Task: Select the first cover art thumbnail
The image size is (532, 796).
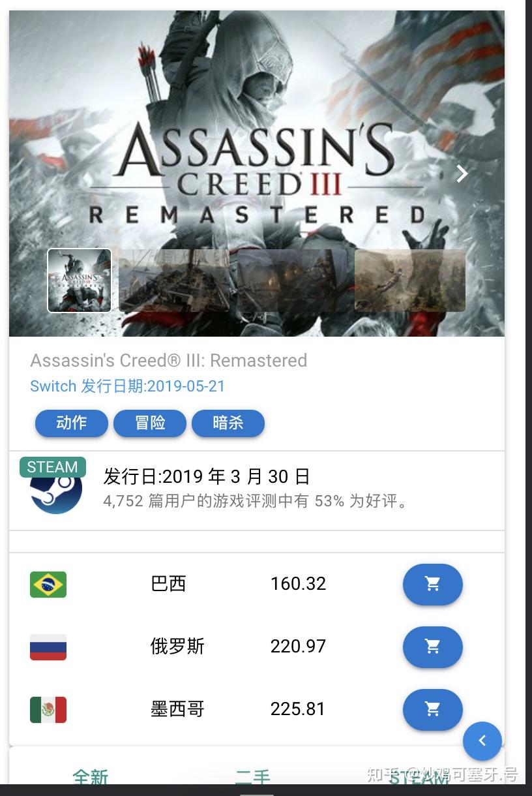Action: [x=80, y=281]
